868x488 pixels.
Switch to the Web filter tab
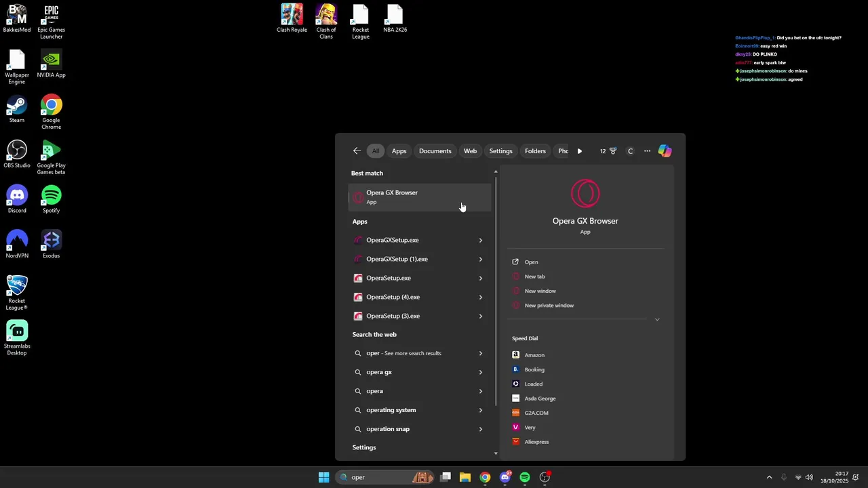click(x=470, y=151)
